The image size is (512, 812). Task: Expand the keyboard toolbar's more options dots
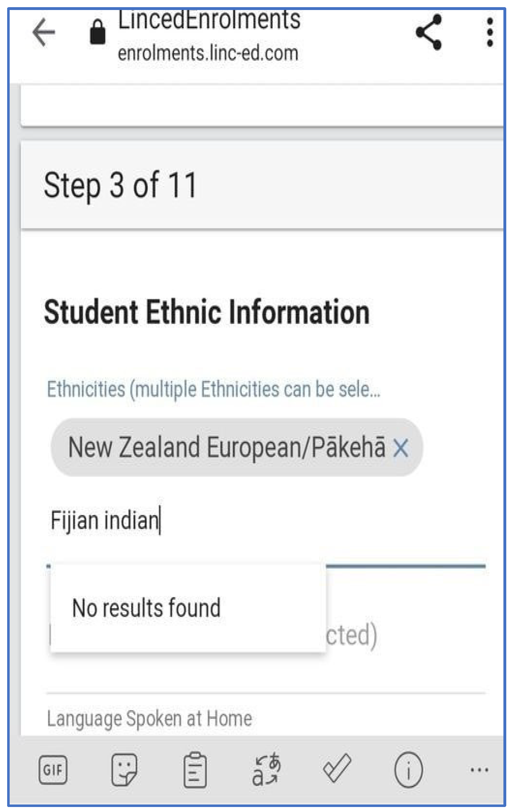[x=479, y=770]
